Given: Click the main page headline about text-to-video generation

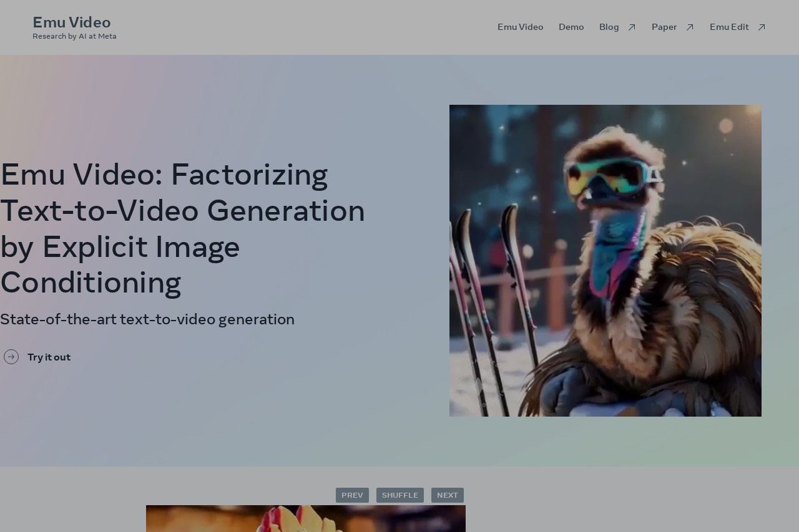Looking at the screenshot, I should [x=182, y=230].
